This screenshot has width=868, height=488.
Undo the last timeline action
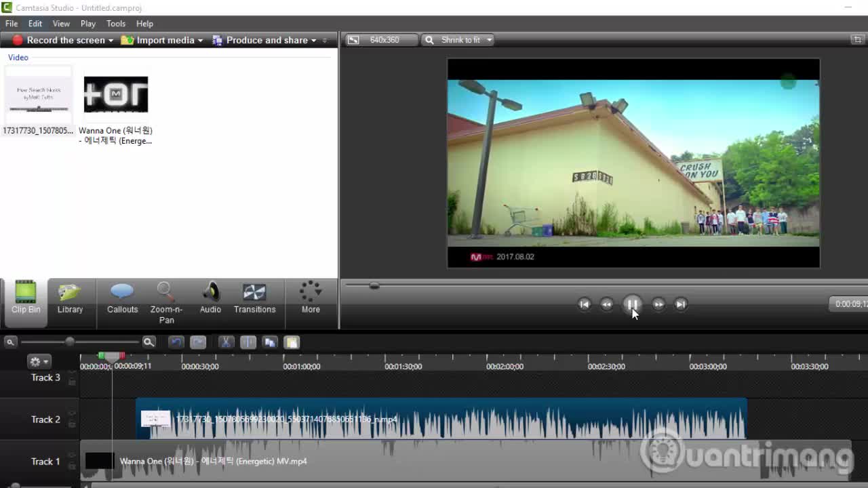pos(176,342)
